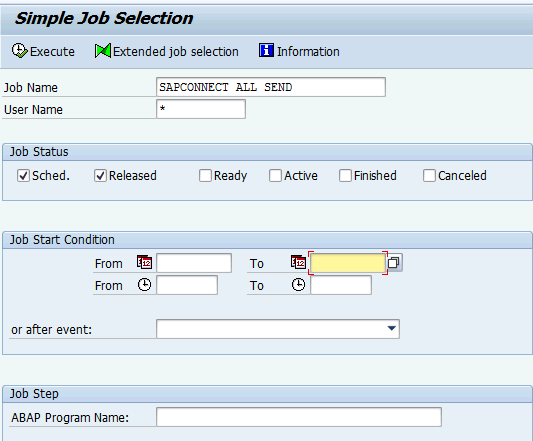Select the From time input field
The height and width of the screenshot is (441, 533).
point(187,285)
